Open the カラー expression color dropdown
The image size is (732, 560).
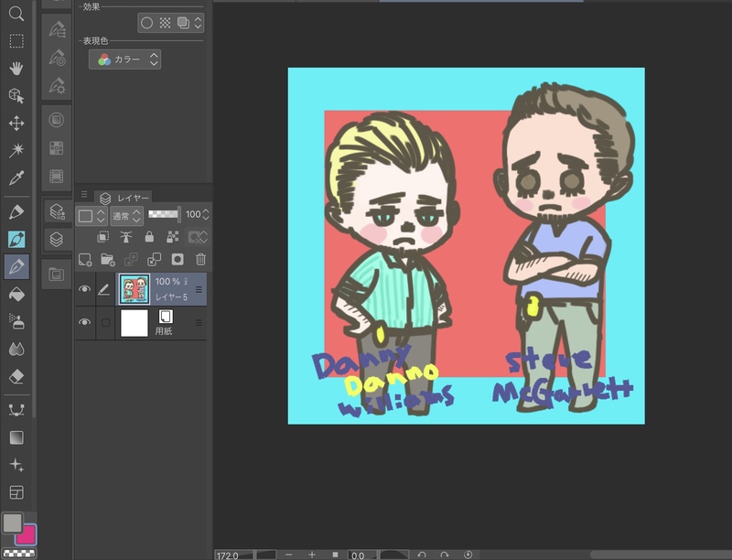pyautogui.click(x=124, y=59)
